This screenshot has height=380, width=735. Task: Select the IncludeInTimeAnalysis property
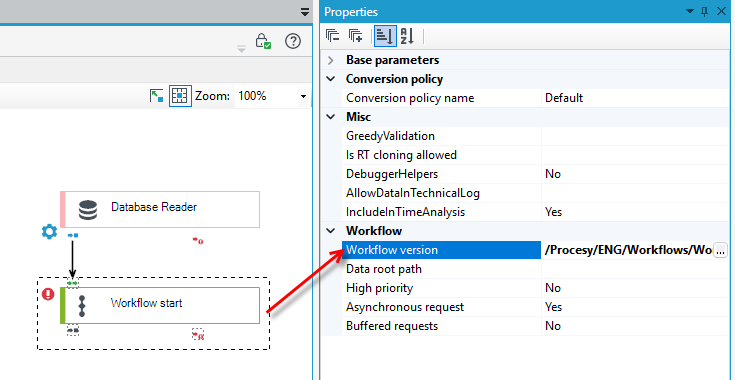(x=442, y=212)
